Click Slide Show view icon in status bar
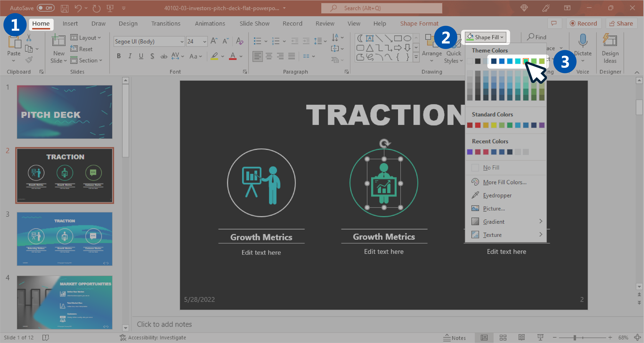Viewport: 644px width, 343px height. (540, 337)
